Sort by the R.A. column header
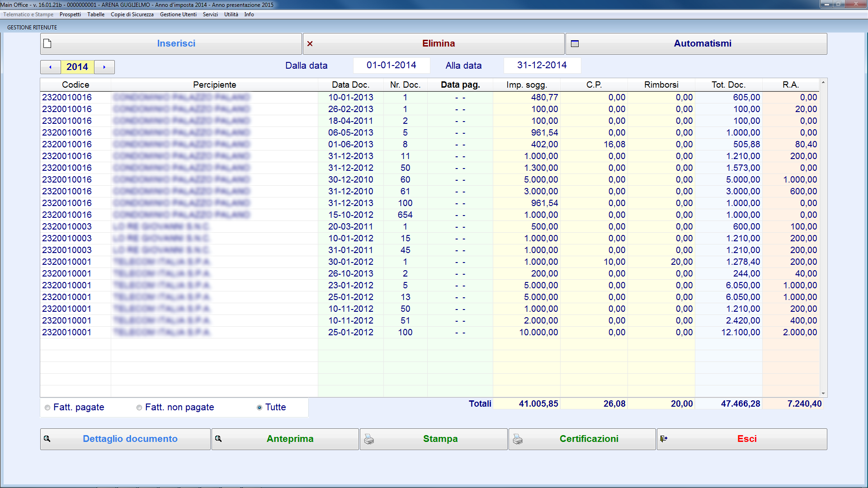The width and height of the screenshot is (868, 488). pos(791,85)
